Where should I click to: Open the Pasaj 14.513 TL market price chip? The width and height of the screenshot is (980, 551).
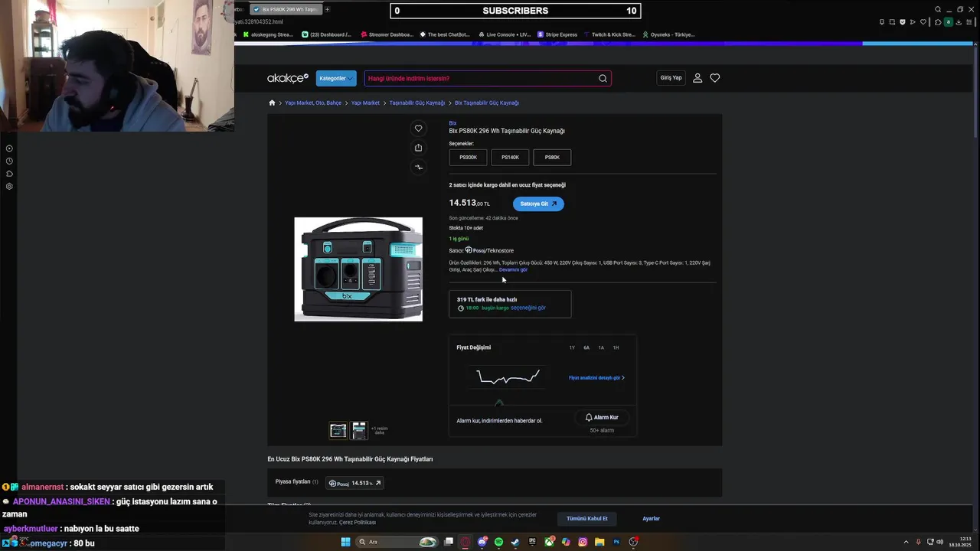click(x=354, y=483)
